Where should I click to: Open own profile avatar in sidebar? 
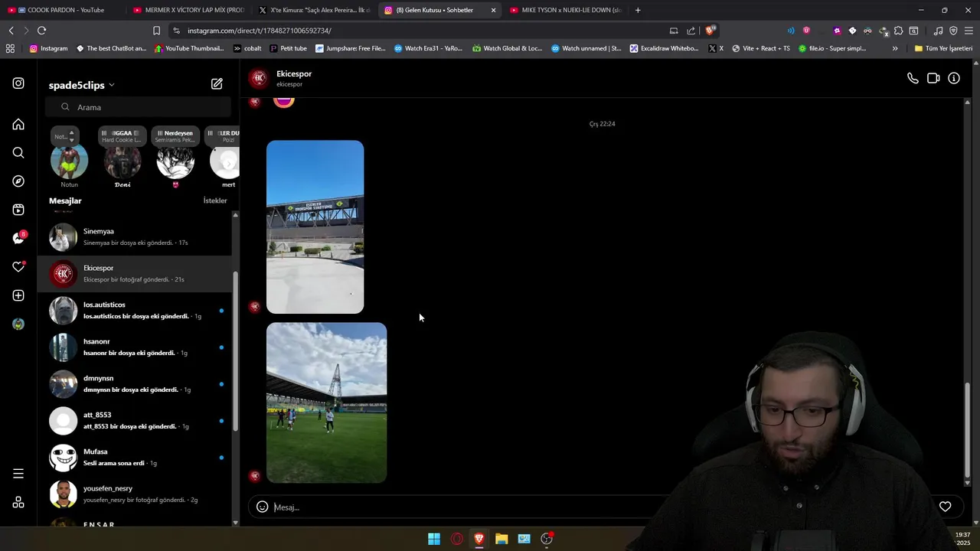point(18,324)
